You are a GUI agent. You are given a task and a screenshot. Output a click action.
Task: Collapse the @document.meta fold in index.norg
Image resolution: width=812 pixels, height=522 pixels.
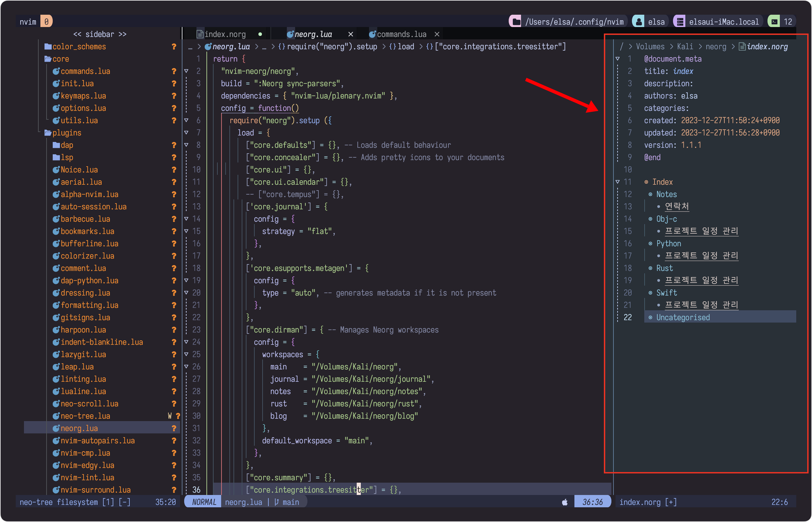pos(618,59)
